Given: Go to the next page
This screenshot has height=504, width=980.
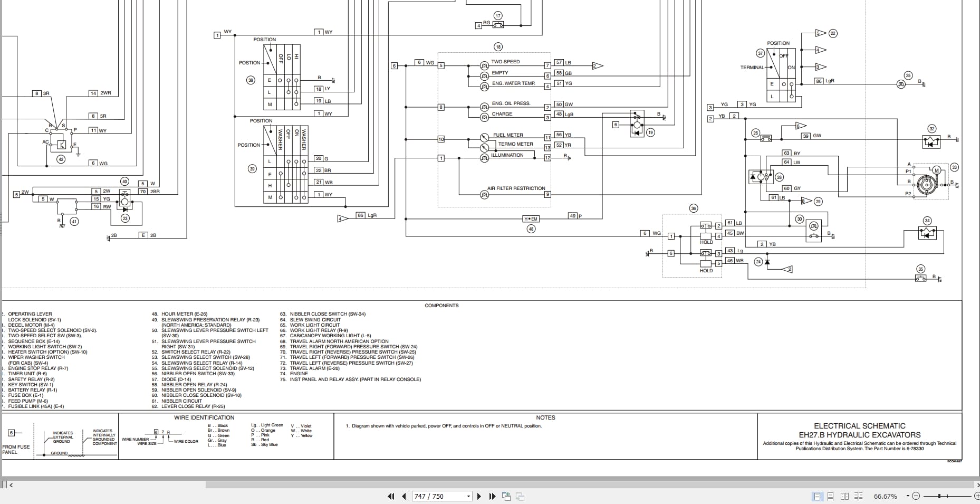Looking at the screenshot, I should [x=479, y=496].
